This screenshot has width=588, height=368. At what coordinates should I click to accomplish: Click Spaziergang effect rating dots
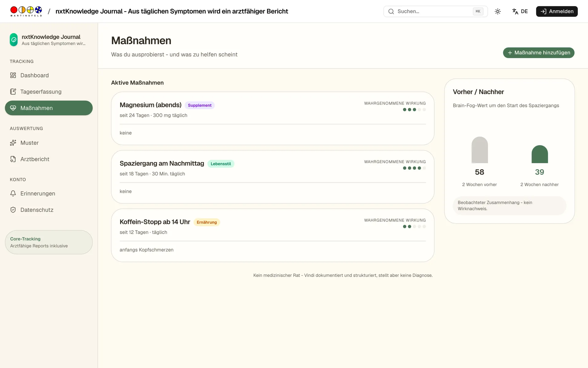coord(414,168)
